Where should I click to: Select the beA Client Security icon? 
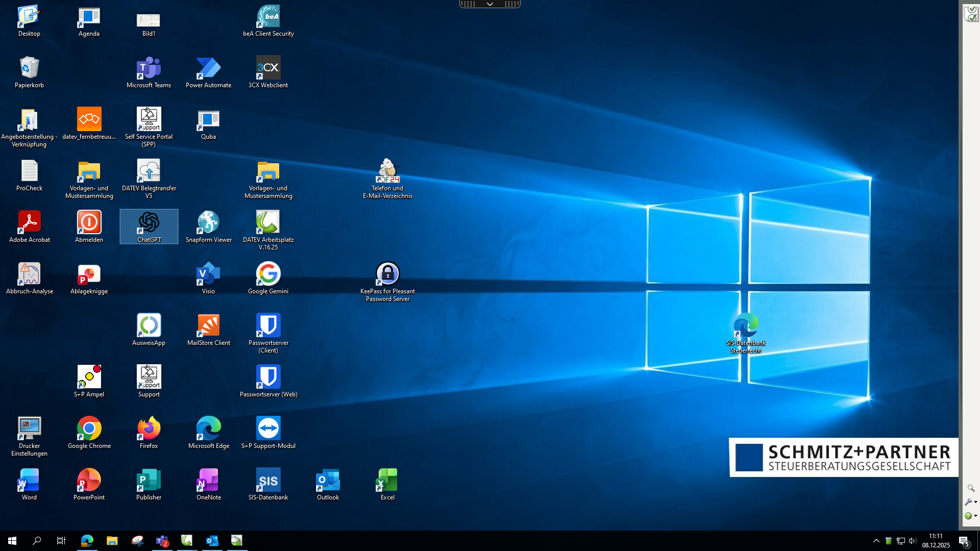tap(268, 17)
